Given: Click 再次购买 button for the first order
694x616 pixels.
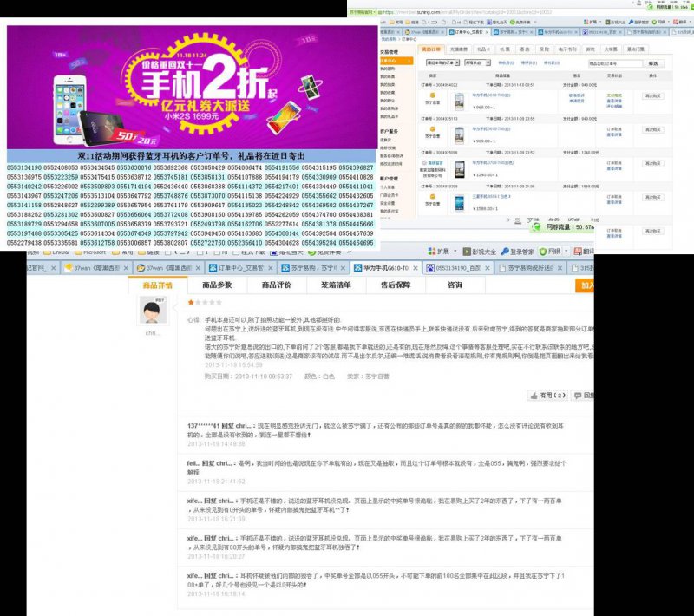Looking at the screenshot, I should 651,95.
